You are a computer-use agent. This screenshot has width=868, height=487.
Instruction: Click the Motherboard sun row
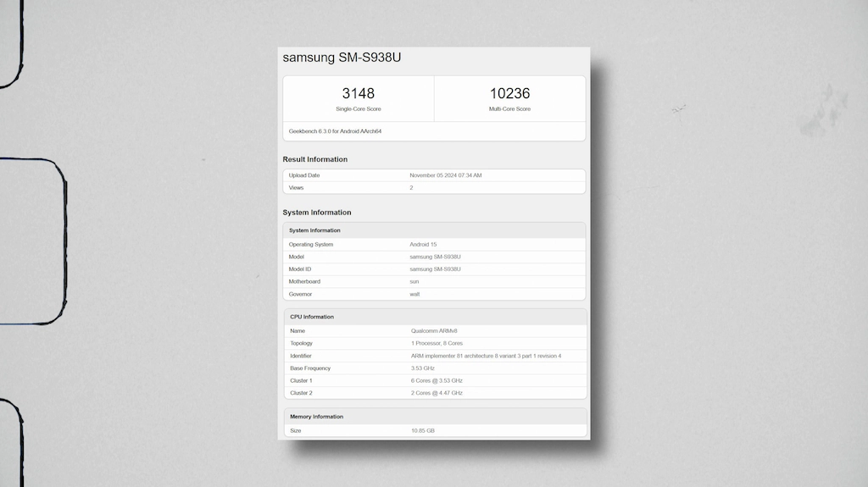point(434,282)
